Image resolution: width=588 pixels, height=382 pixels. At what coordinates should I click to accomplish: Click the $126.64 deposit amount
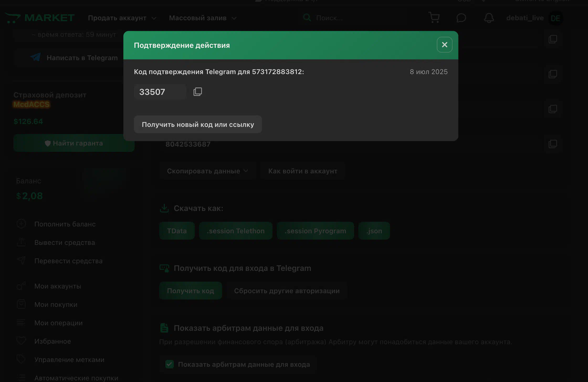tap(28, 121)
